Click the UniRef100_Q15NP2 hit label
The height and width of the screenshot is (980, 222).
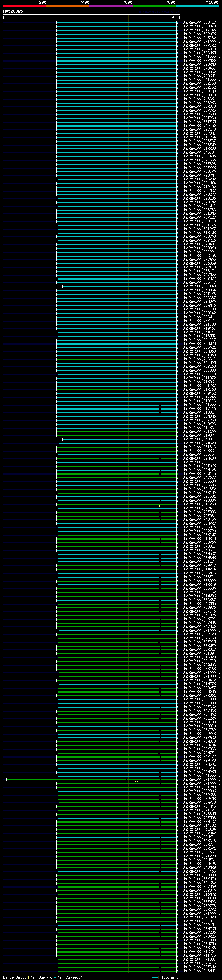point(199,894)
